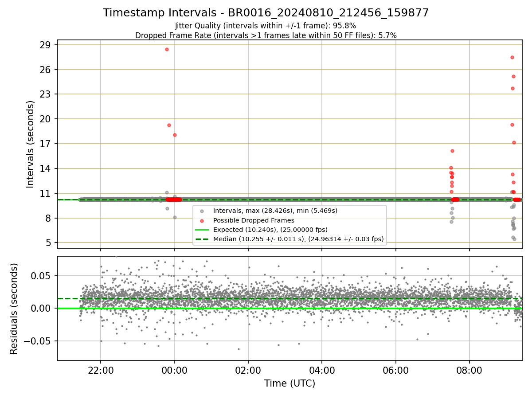Click legend entry 'Possible Dropped Frames'

tap(254, 220)
